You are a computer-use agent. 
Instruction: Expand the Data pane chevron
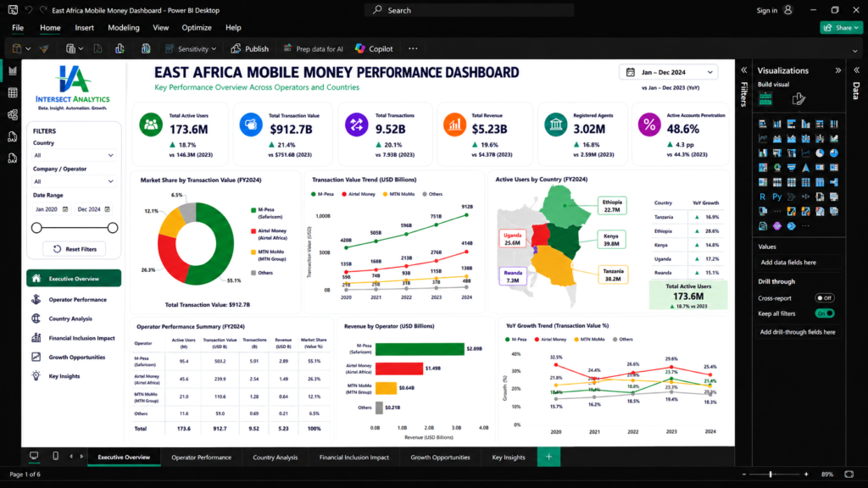[856, 70]
